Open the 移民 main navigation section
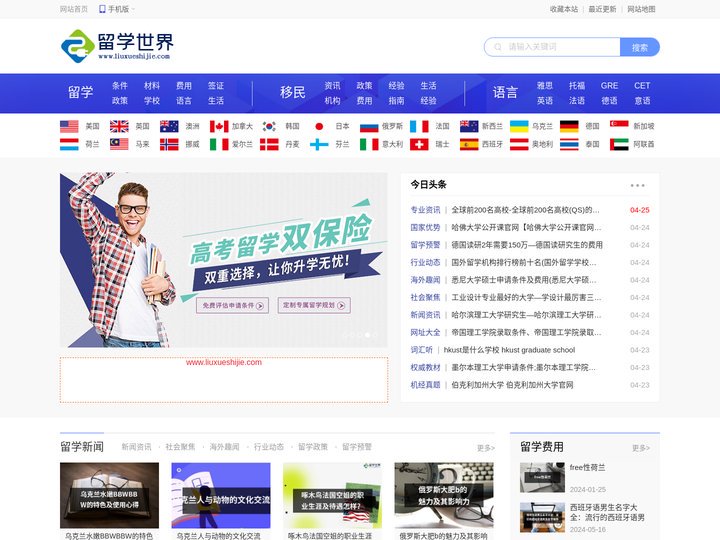Viewport: 720px width, 540px height. (x=292, y=92)
